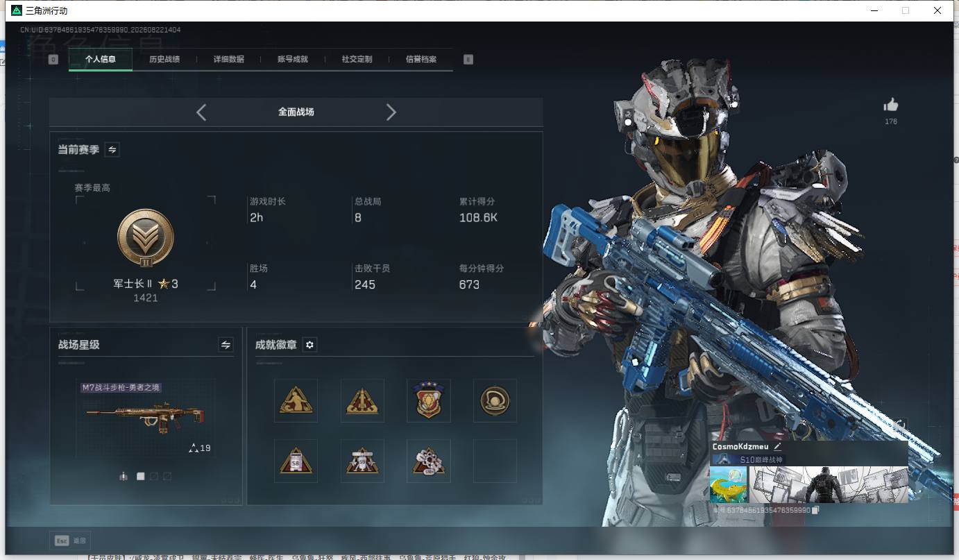This screenshot has width=959, height=560.
Task: Click the 当前赛季 heading
Action: tap(78, 149)
